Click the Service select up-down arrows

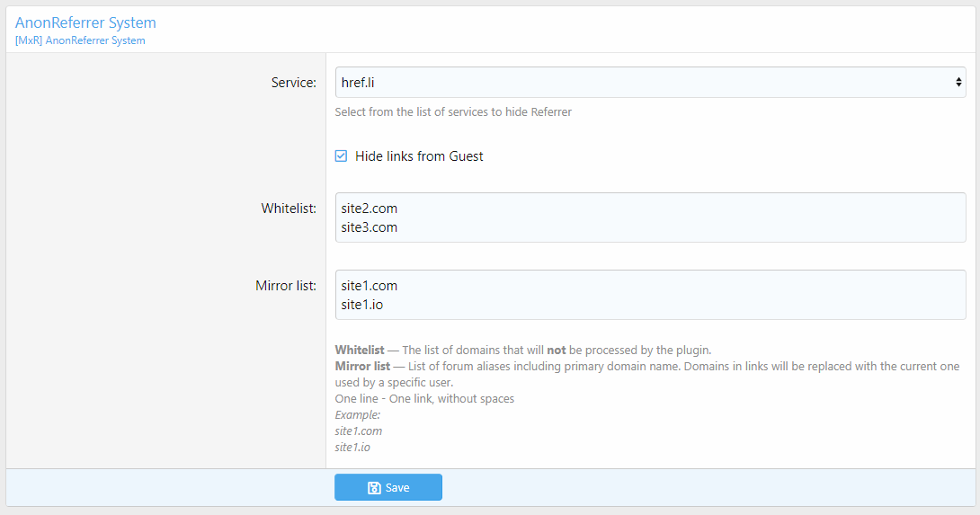point(958,83)
